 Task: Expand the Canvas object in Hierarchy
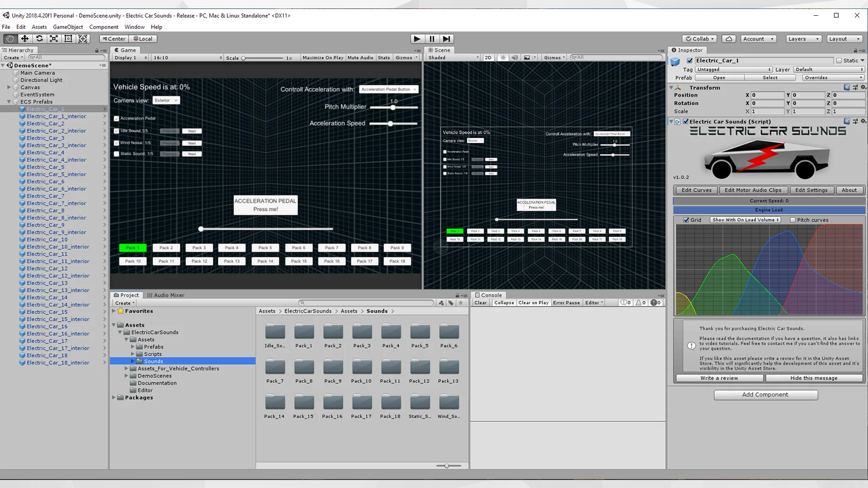9,87
